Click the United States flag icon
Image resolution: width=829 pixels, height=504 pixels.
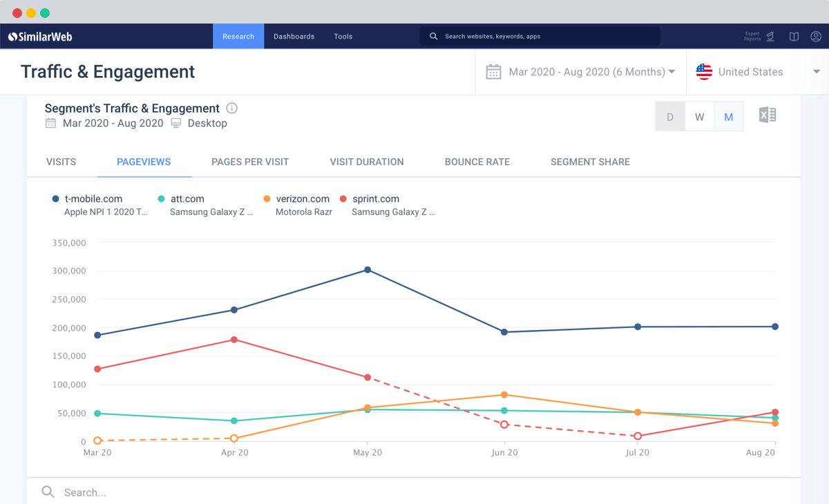click(704, 72)
